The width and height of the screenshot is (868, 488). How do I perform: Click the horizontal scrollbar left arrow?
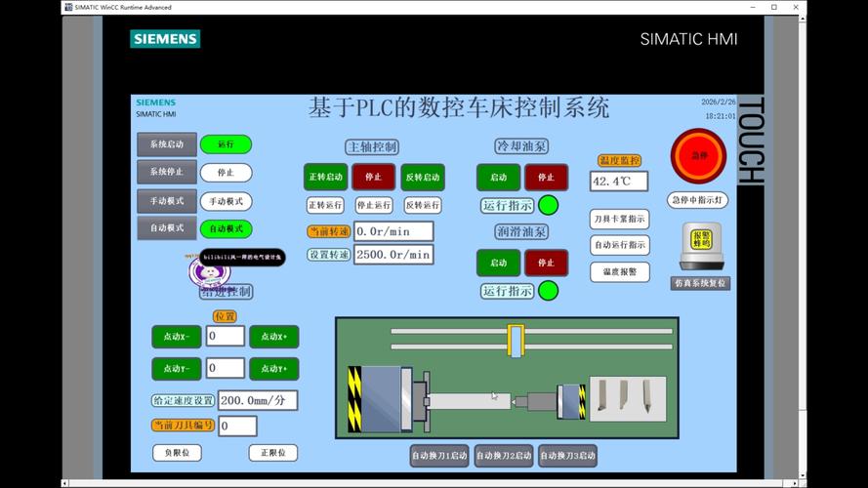pyautogui.click(x=64, y=483)
